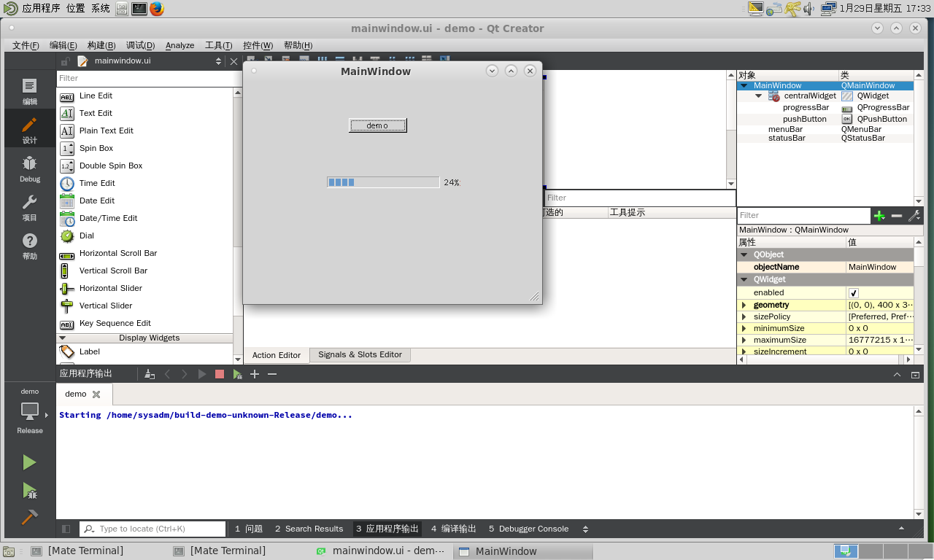Open the 调试(D) menu
This screenshot has height=560, width=934.
click(140, 45)
